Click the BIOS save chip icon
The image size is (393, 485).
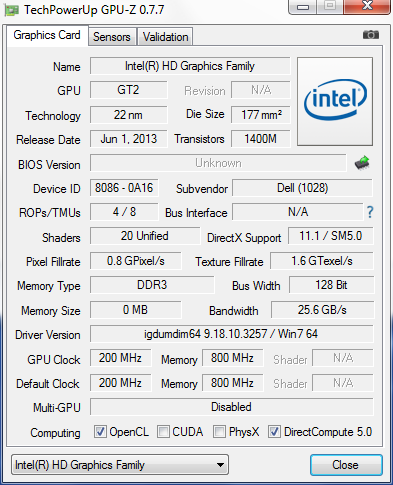coord(362,163)
